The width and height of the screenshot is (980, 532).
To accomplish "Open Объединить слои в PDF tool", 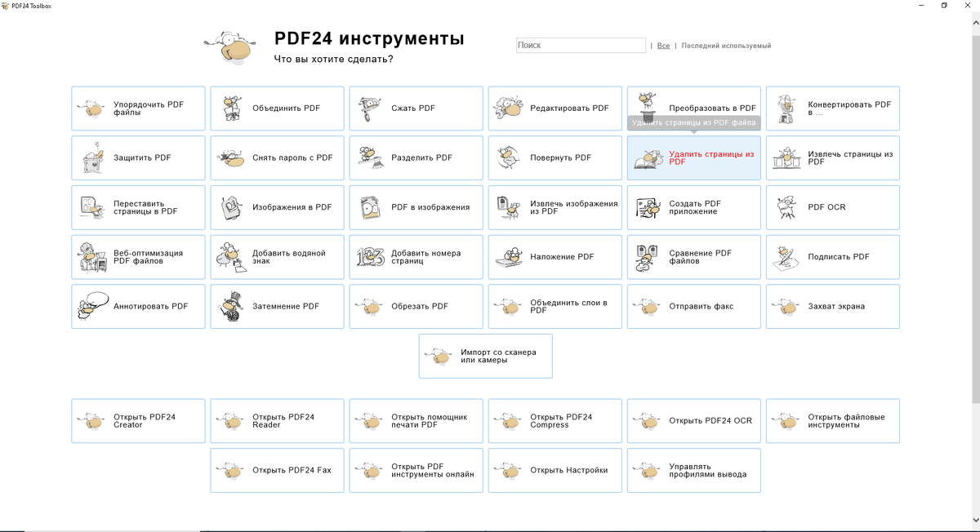I will pos(555,307).
